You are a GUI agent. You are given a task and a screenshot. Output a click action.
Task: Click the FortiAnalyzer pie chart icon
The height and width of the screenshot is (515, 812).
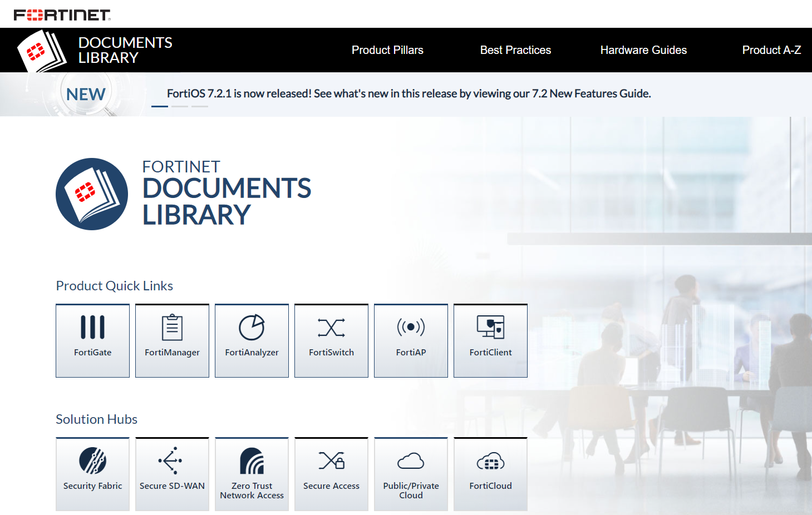pos(252,327)
